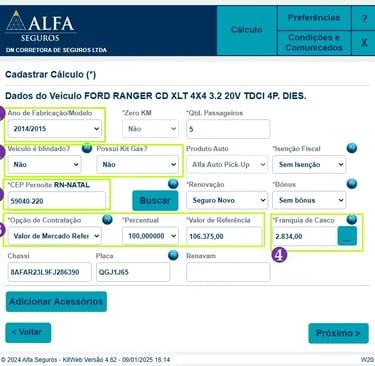Go to Próximo step
375x366 pixels.
338,333
